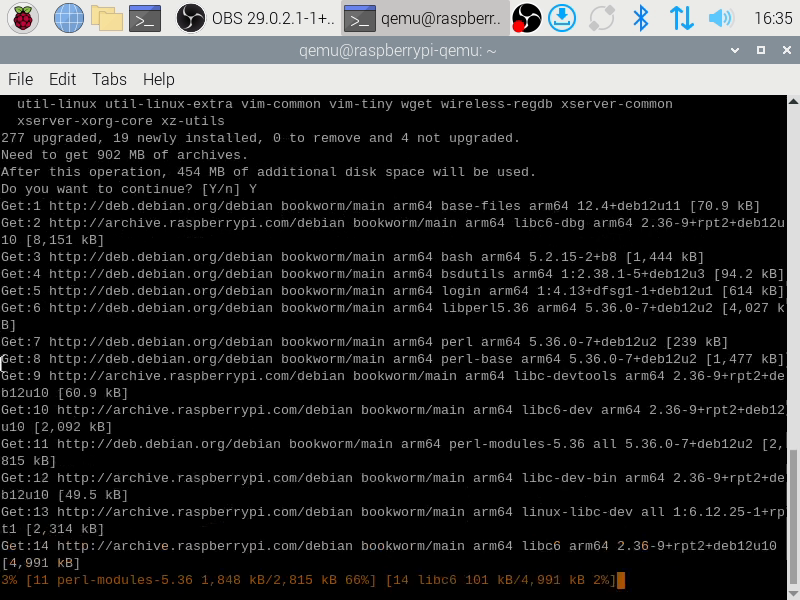
Task: Click the 'Get:13' linux-libc-dev line
Action: click(x=393, y=520)
